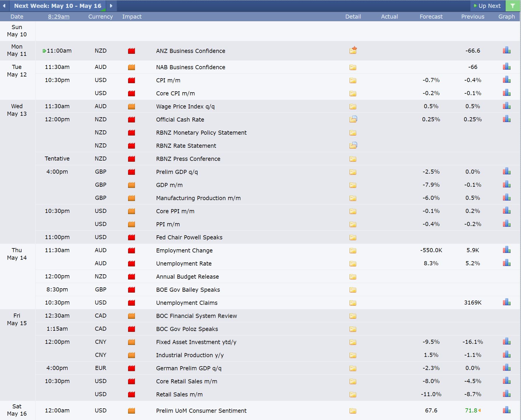The width and height of the screenshot is (521, 420).
Task: Open detail for Annual Budget Release
Action: (x=353, y=277)
